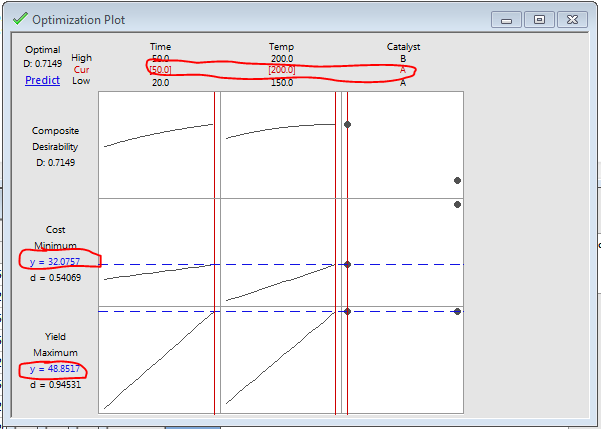Click the Catalyst High level B
The image size is (601, 429).
pyautogui.click(x=403, y=59)
